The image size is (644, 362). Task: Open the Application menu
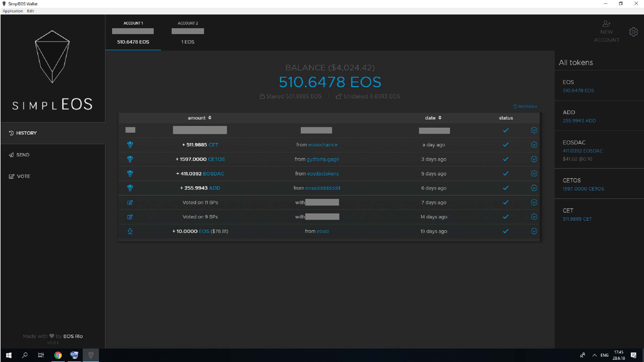(13, 11)
